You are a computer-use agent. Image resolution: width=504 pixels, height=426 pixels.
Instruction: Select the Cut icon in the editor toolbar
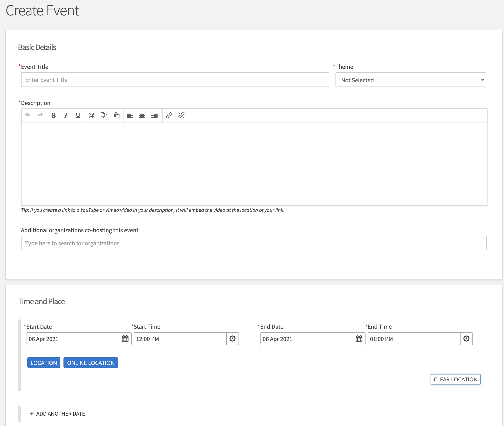(92, 115)
